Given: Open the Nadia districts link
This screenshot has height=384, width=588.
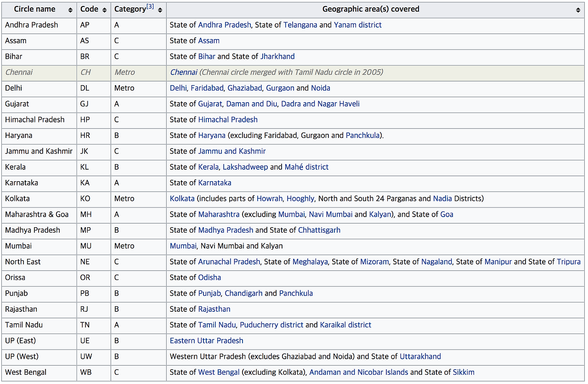Looking at the screenshot, I should click(x=443, y=199).
